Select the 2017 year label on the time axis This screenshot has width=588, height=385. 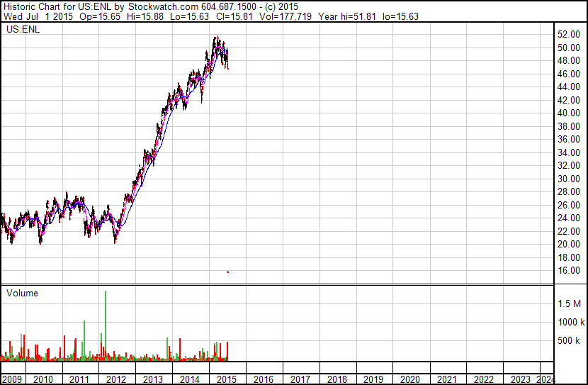[x=300, y=379]
